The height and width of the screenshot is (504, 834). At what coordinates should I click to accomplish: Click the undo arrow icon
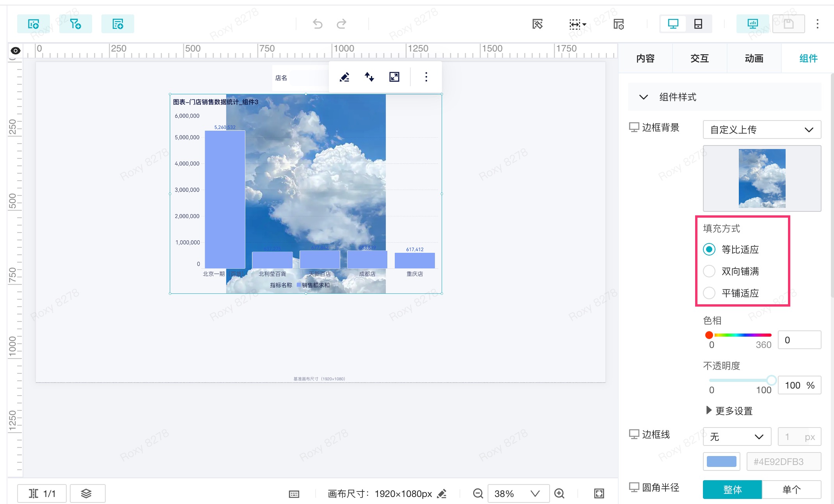click(318, 24)
